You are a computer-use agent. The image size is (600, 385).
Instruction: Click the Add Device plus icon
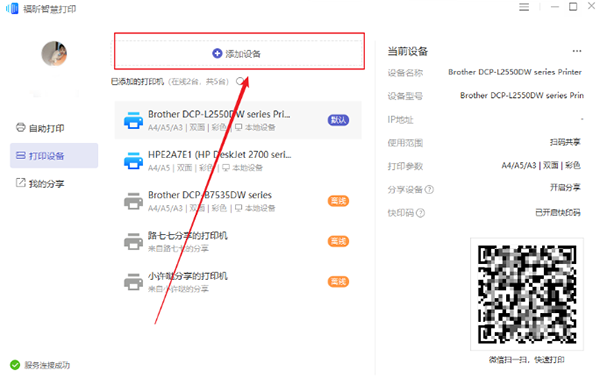tap(217, 53)
